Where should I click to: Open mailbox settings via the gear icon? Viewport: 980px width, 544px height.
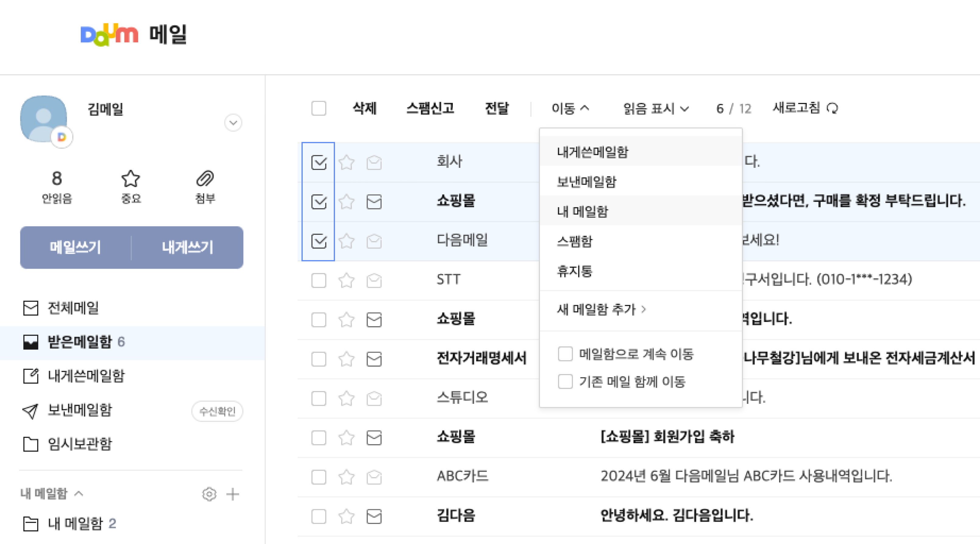click(x=209, y=494)
